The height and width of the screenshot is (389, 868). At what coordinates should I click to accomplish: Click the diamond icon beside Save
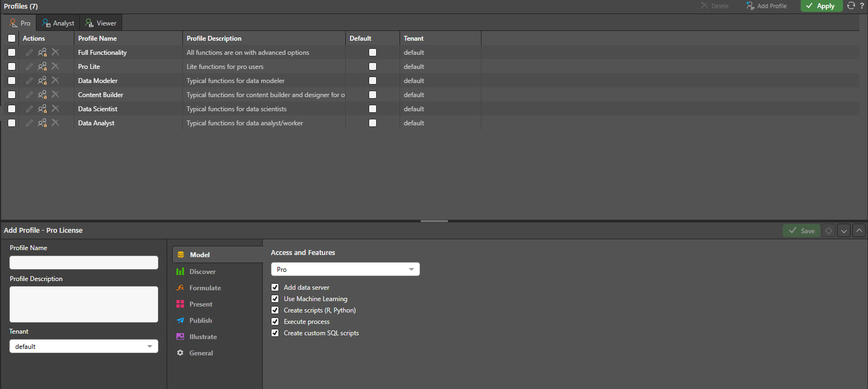pyautogui.click(x=828, y=231)
